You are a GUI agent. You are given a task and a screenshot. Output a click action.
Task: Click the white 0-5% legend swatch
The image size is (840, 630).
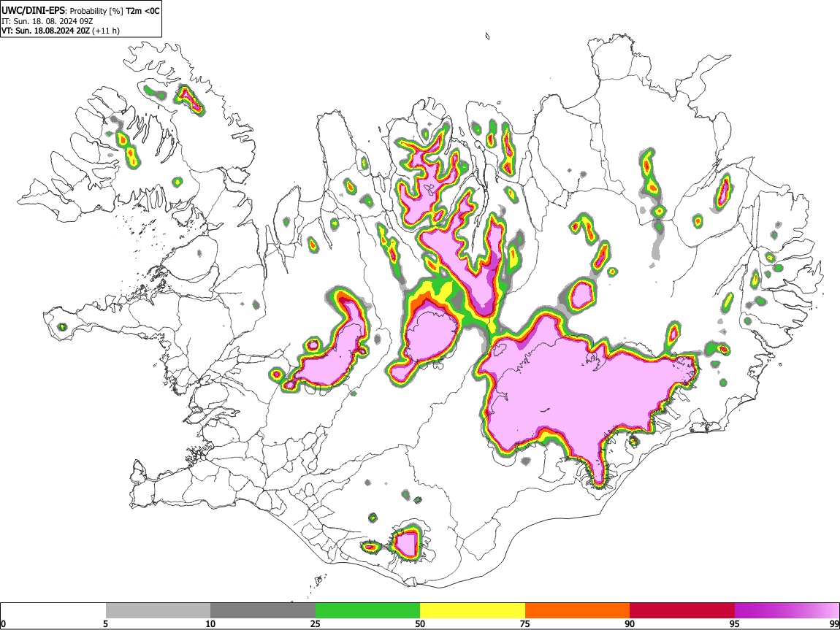pos(53,611)
